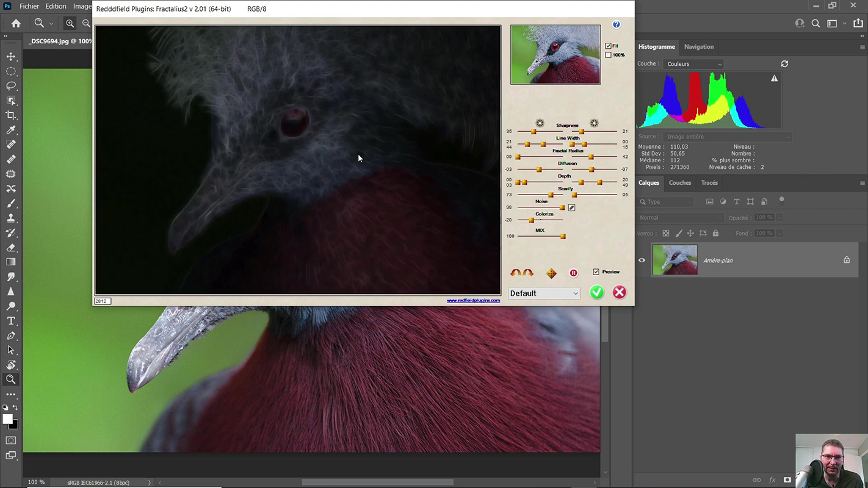
Task: Enable the 100% view checkbox
Action: [608, 55]
